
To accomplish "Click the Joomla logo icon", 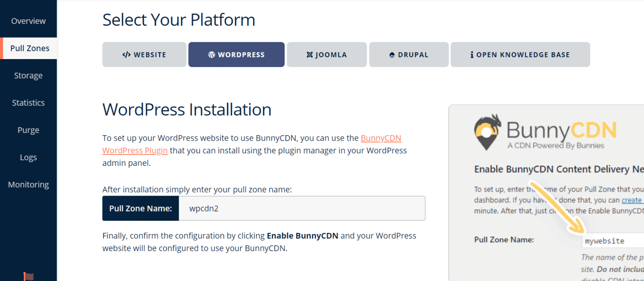I will 310,54.
